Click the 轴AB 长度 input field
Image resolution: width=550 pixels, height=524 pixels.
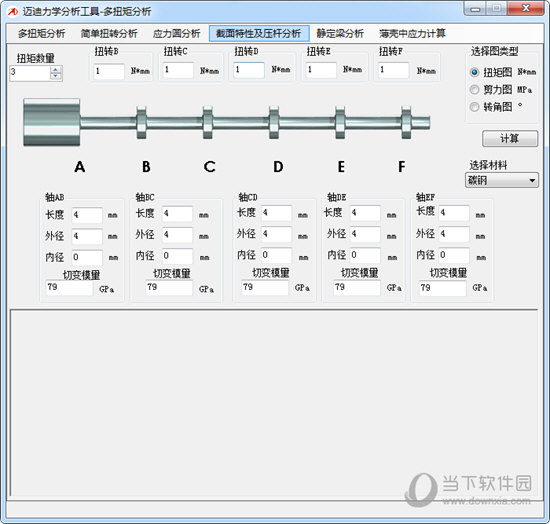pyautogui.click(x=87, y=215)
